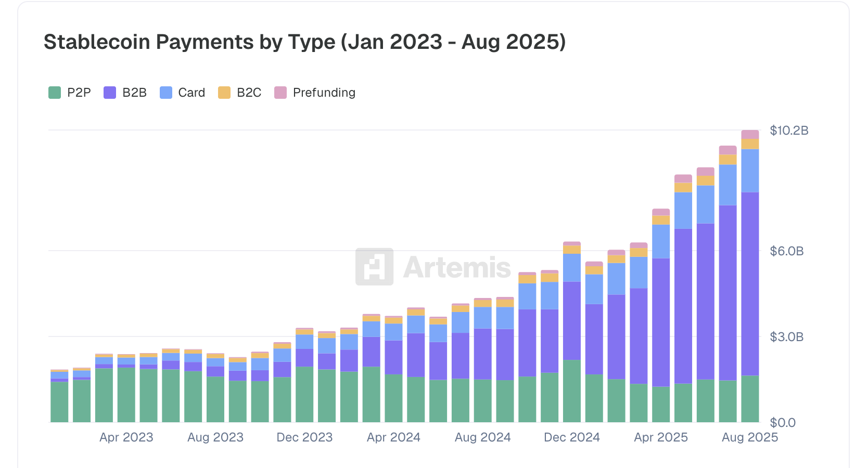
Task: Click the purple B2B legend swatch
Action: coord(110,93)
